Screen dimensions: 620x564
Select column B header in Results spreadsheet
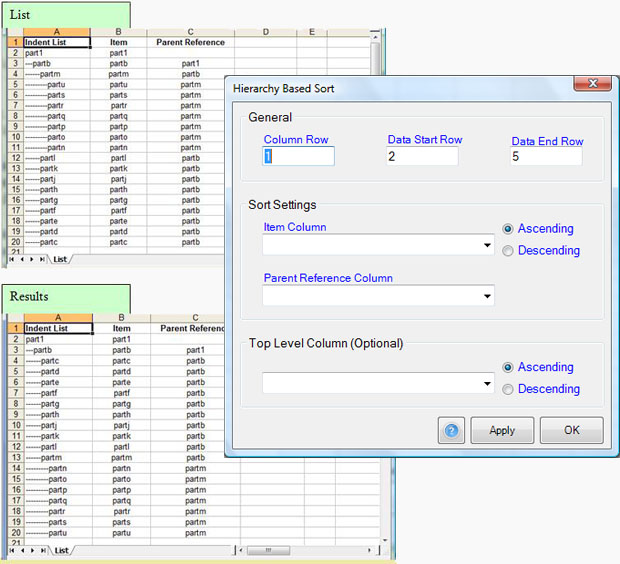click(x=121, y=317)
